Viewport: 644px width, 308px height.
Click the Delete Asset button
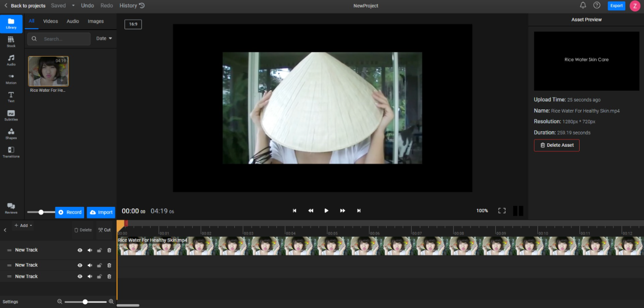(x=556, y=145)
